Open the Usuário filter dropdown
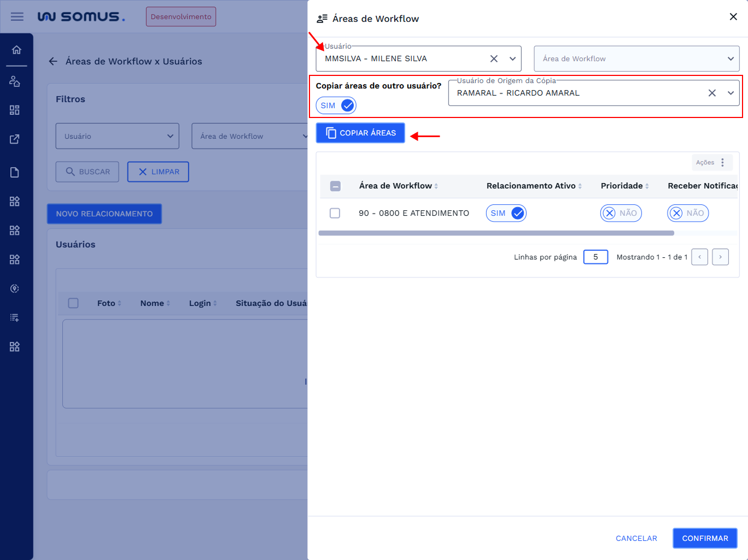This screenshot has width=748, height=560. pyautogui.click(x=117, y=136)
